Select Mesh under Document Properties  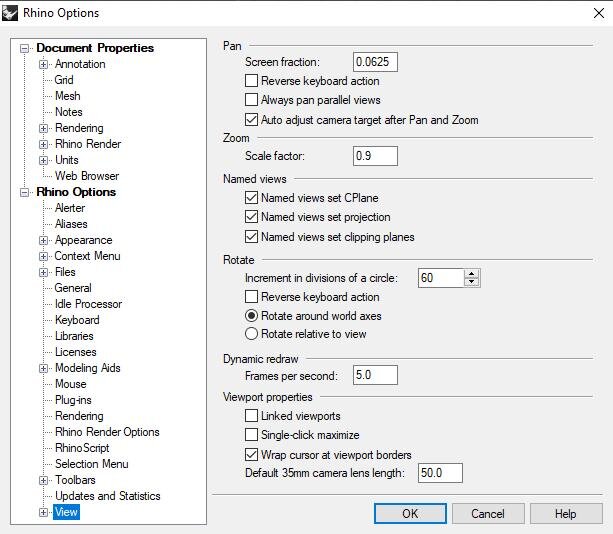pos(68,96)
